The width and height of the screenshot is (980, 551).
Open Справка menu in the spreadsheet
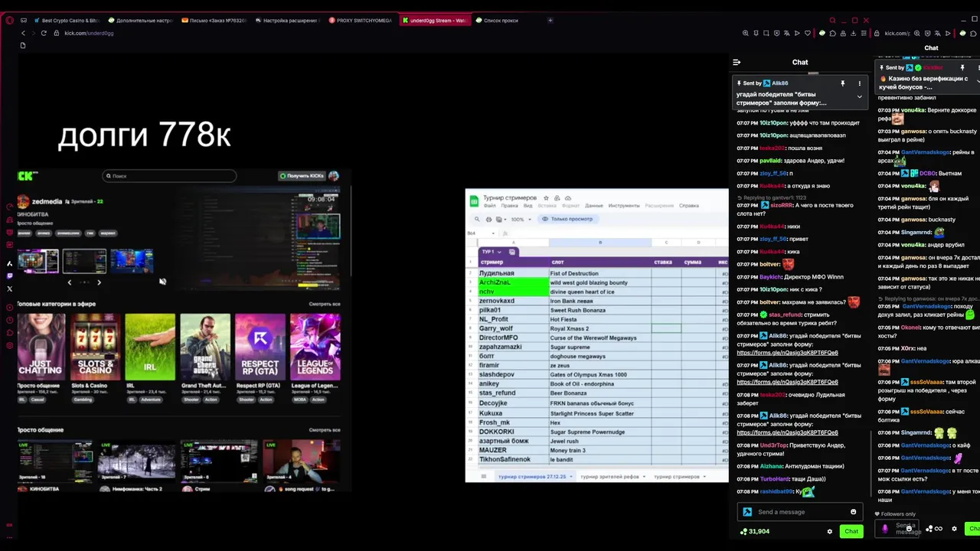tap(688, 206)
